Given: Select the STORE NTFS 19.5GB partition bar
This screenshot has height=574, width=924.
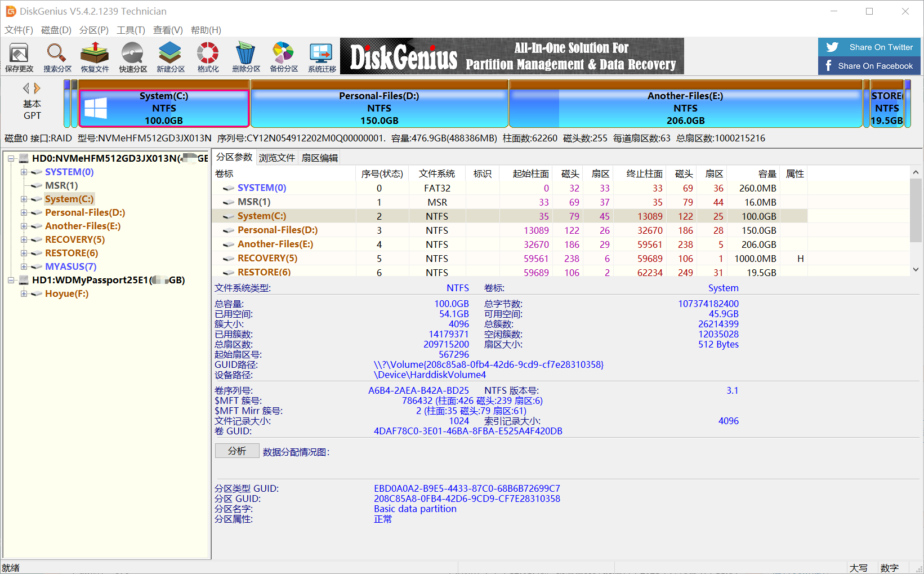Looking at the screenshot, I should 887,104.
